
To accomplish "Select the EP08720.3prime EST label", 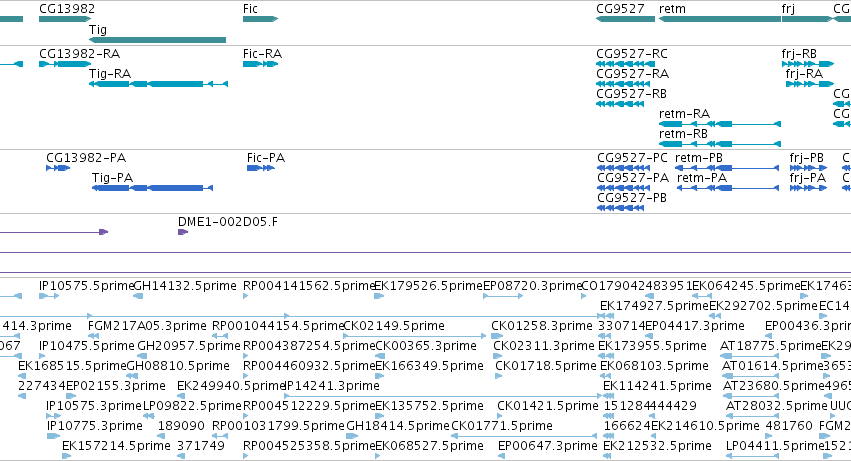I will point(532,286).
